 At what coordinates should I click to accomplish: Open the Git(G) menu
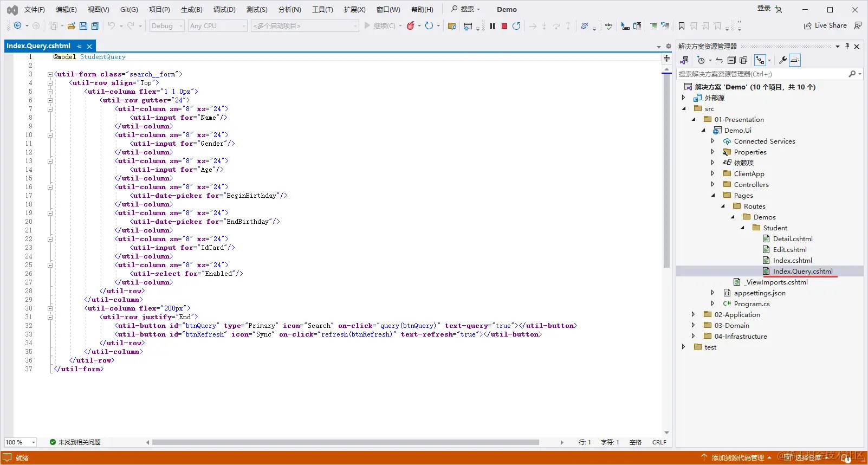coord(129,9)
